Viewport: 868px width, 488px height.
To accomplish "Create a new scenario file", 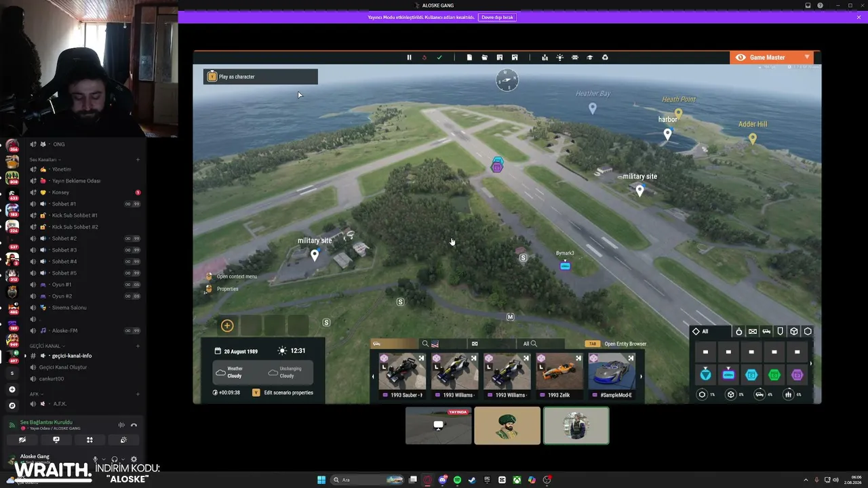I will tap(469, 58).
